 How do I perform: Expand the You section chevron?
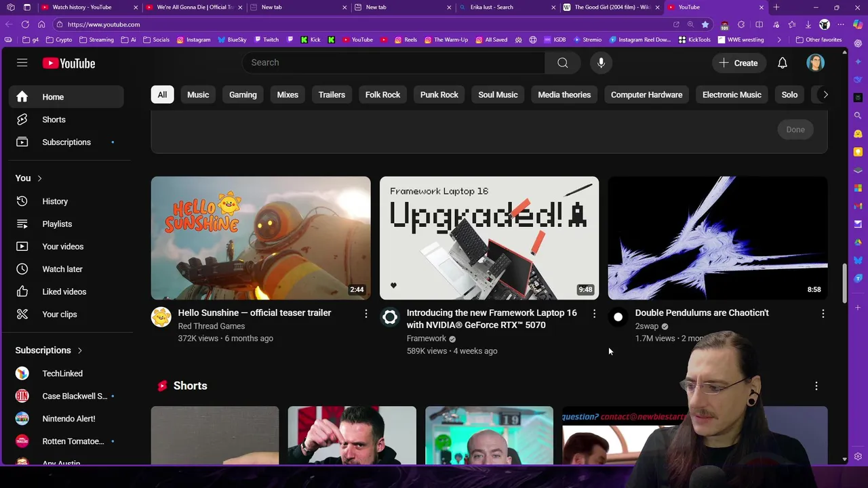[39, 178]
